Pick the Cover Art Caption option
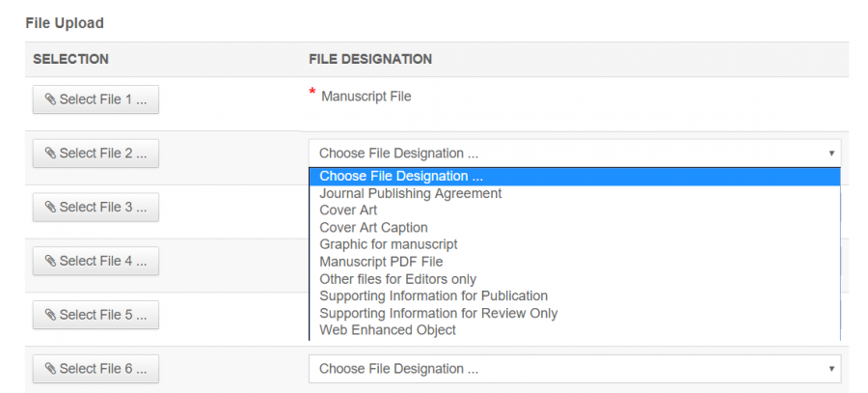868x393 pixels. click(x=373, y=228)
